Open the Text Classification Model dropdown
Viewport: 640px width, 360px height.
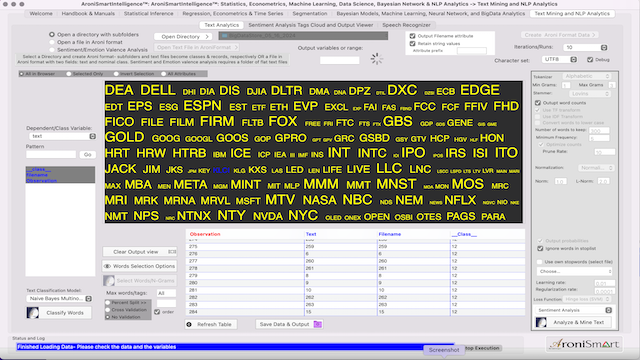click(59, 298)
